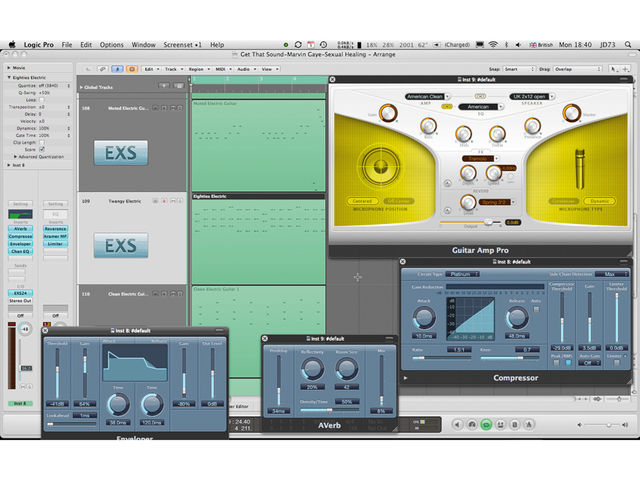Click the speaker cone in Guitar Amp Pro
The image size is (640, 480).
[x=380, y=166]
